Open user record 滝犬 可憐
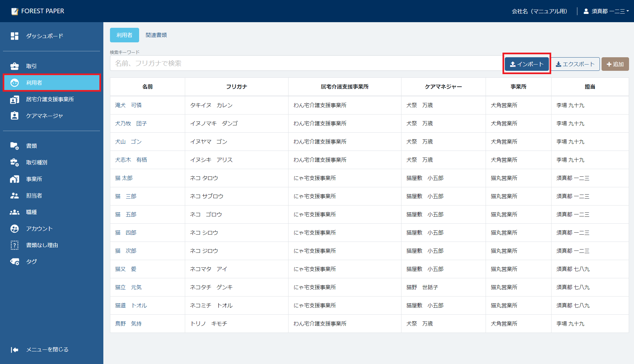Viewport: 634px width, 364px height. click(128, 105)
